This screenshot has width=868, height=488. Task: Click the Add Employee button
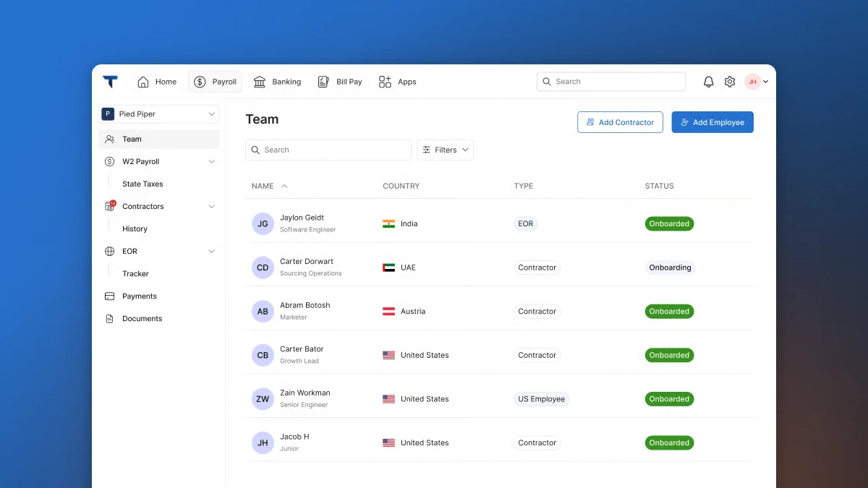[x=712, y=122]
